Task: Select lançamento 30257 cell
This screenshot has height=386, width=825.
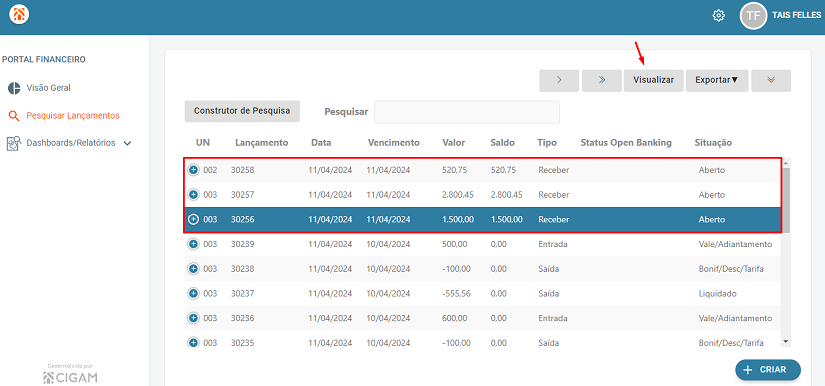Action: coord(243,195)
